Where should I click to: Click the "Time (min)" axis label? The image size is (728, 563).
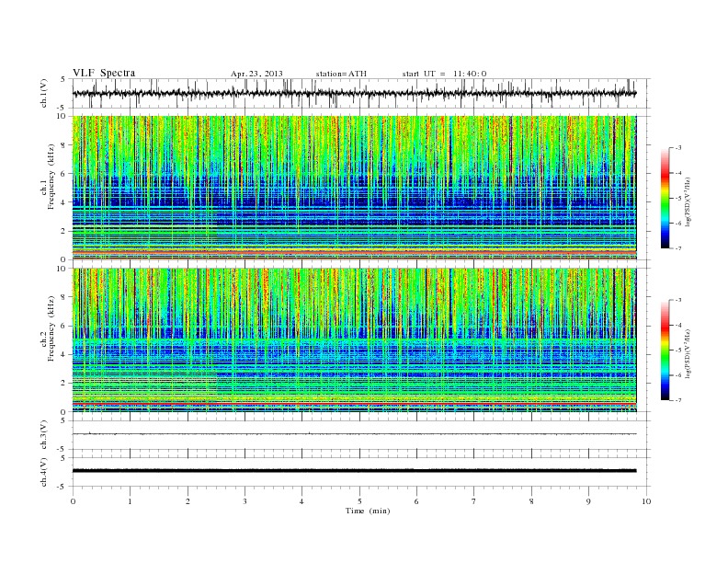tap(368, 511)
